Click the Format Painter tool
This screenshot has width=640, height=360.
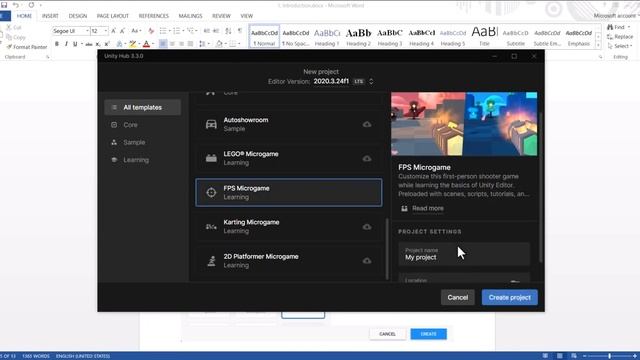click(27, 47)
